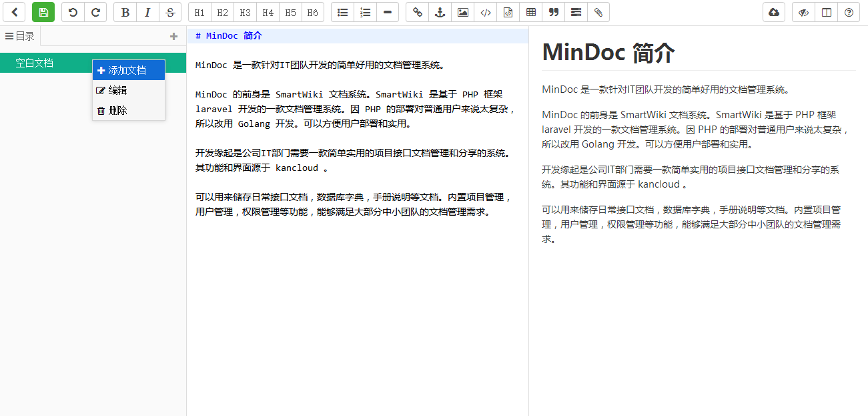Toggle split-screen editor layout
868x416 pixels.
pyautogui.click(x=827, y=12)
